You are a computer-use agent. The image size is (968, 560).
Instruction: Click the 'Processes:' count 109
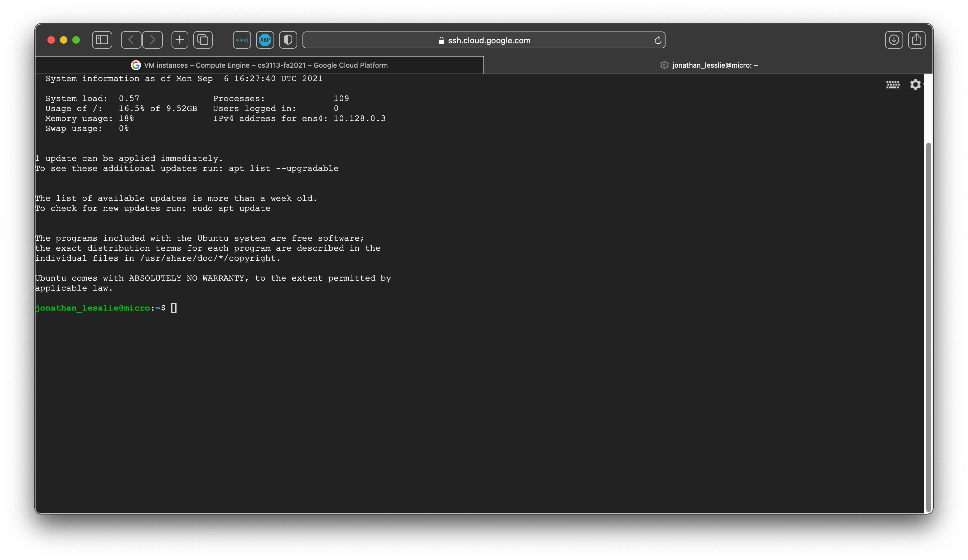[341, 98]
